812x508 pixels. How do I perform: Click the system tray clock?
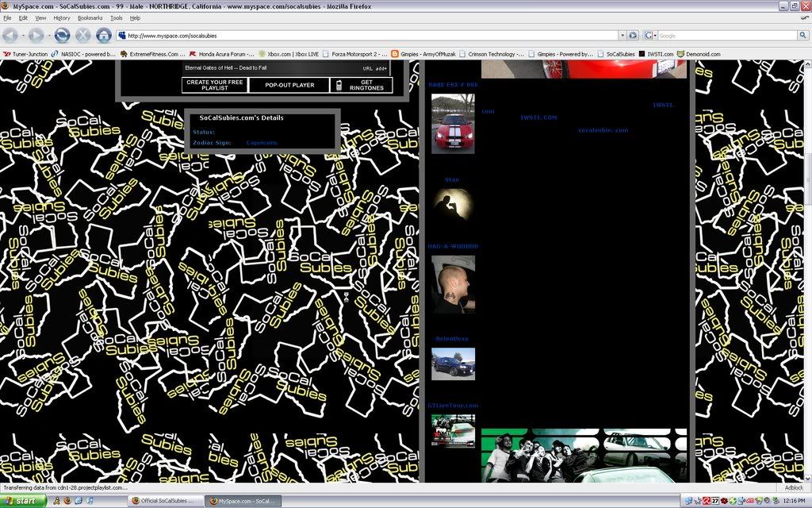click(x=794, y=501)
